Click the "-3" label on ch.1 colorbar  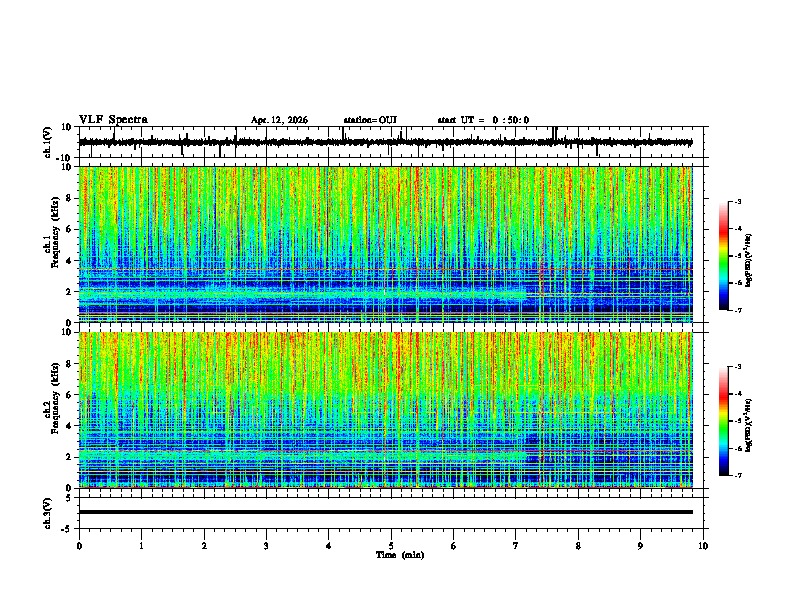pos(738,201)
